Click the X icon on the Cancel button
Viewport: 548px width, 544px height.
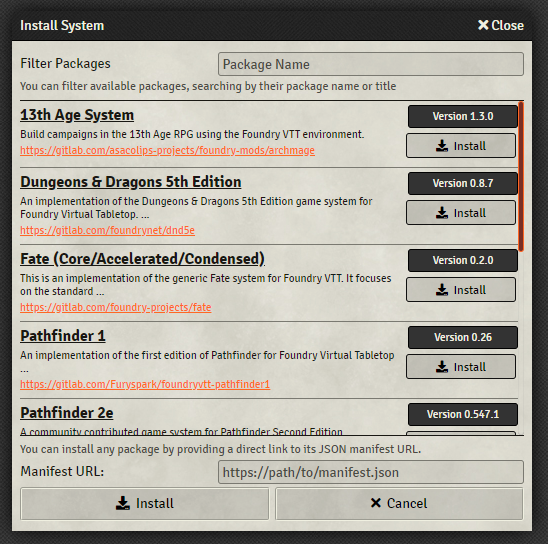coord(376,503)
